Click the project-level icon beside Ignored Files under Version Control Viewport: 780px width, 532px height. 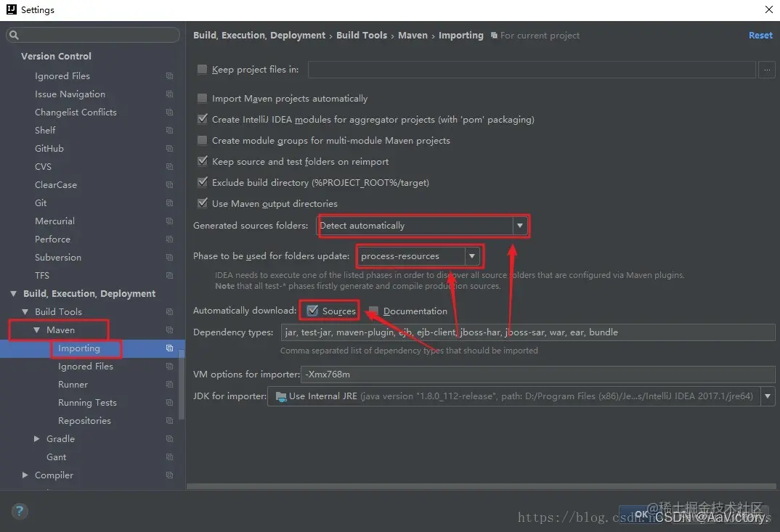pyautogui.click(x=169, y=76)
